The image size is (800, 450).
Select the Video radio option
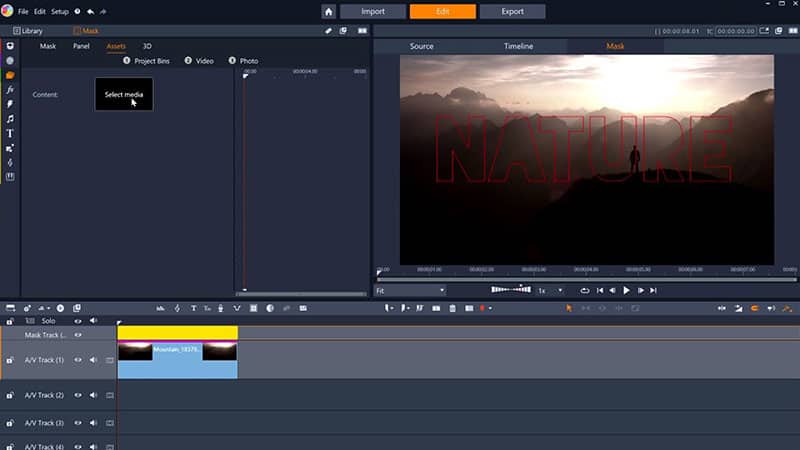pyautogui.click(x=188, y=61)
